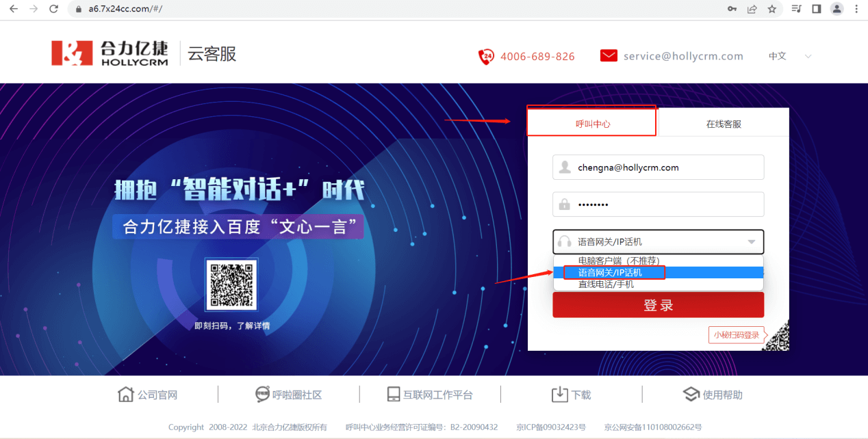Click the 呼啦圈社区 round icon
This screenshot has width=868, height=439.
pos(262,395)
